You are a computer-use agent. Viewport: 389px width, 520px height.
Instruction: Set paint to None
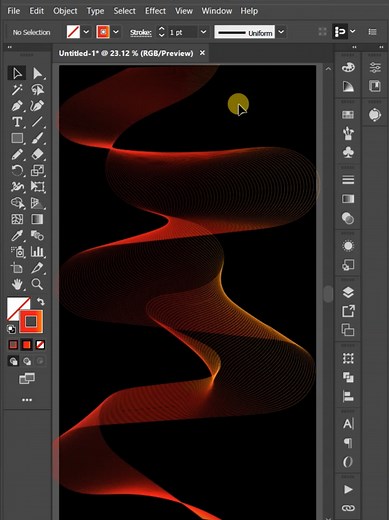tap(40, 345)
